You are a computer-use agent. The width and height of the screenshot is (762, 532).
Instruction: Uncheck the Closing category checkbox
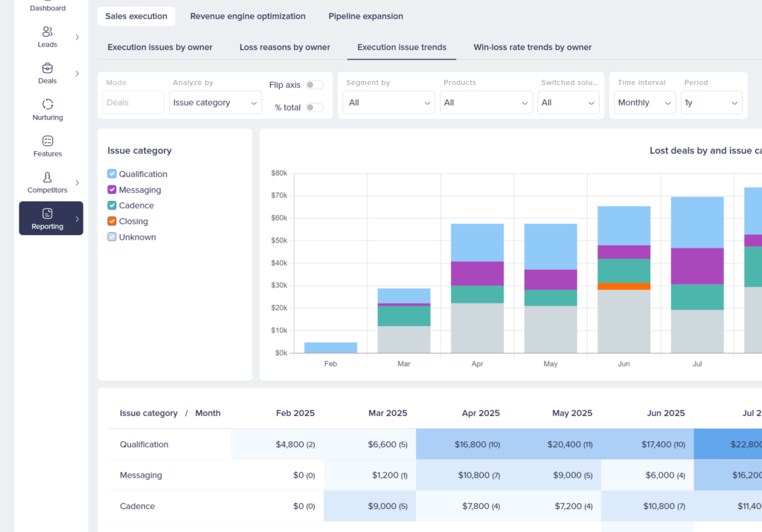(x=112, y=221)
